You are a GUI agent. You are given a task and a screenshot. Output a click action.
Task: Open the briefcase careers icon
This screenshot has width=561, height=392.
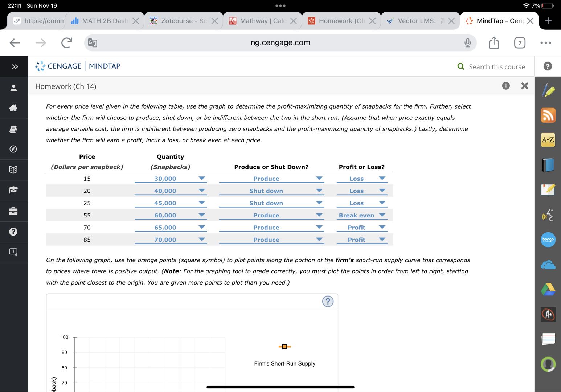pos(14,211)
